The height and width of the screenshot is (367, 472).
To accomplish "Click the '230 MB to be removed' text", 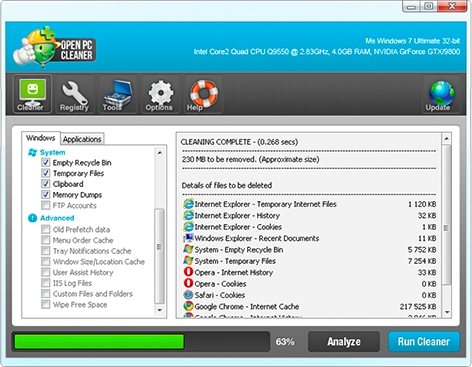I will pos(250,160).
